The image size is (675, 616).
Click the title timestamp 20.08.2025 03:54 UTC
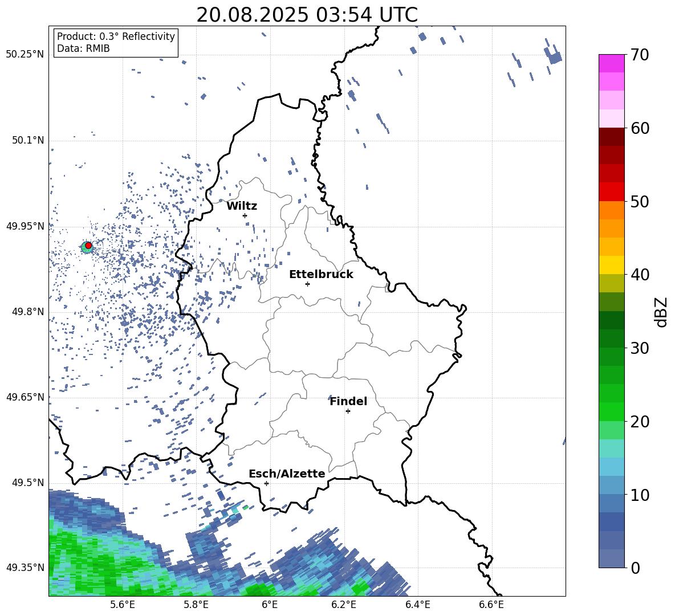click(307, 15)
